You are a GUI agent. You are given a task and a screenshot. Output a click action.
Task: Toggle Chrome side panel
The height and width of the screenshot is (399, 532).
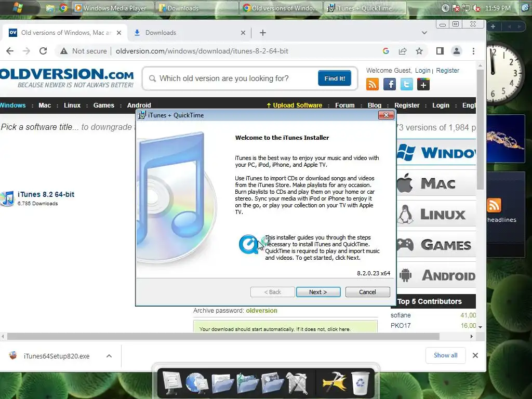[x=440, y=51]
